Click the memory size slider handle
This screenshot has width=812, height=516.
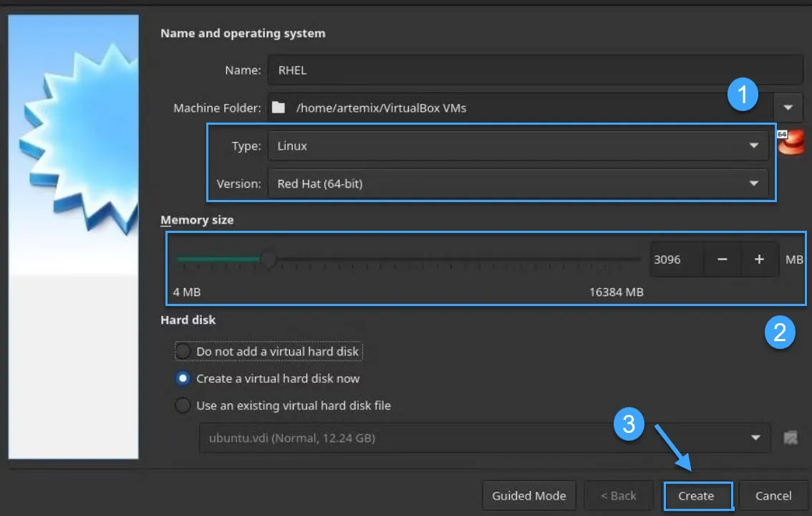coord(268,259)
